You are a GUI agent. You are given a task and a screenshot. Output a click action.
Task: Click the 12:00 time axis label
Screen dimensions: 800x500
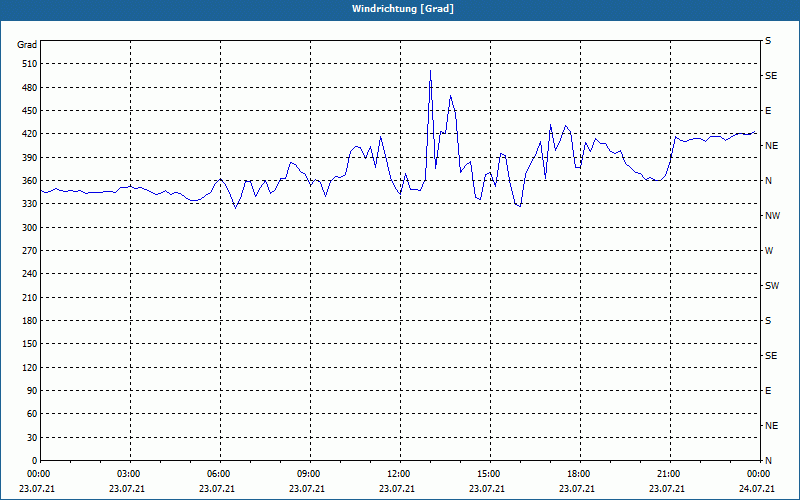(x=398, y=474)
